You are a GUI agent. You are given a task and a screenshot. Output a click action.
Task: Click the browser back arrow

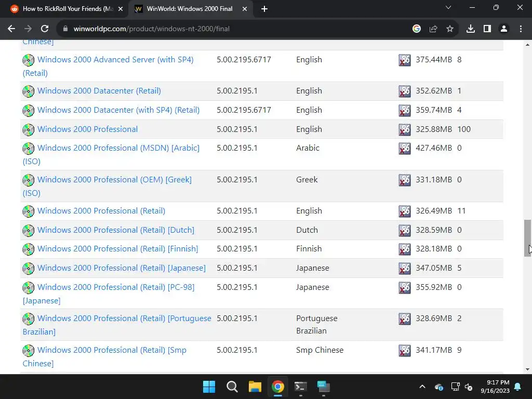[x=11, y=29]
